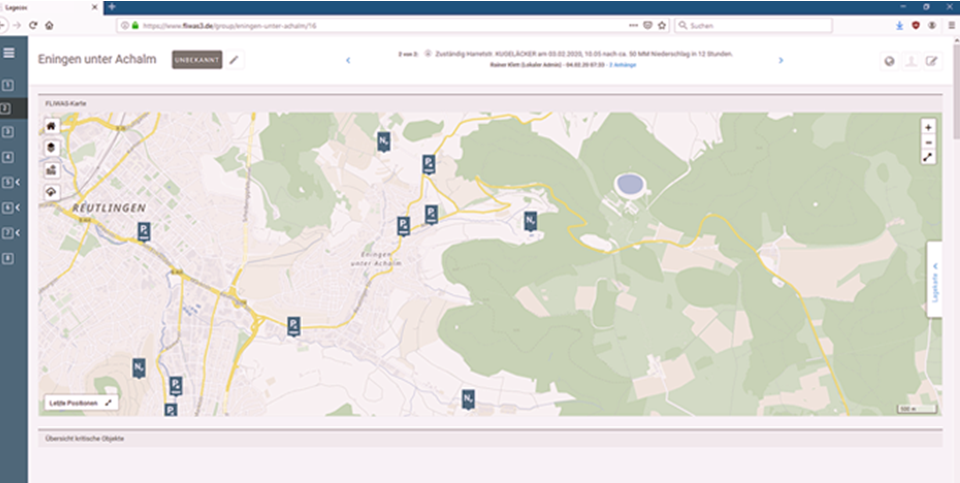Viewport: 960px width, 483px height.
Task: Click the cloud download icon on the map
Action: [x=52, y=191]
